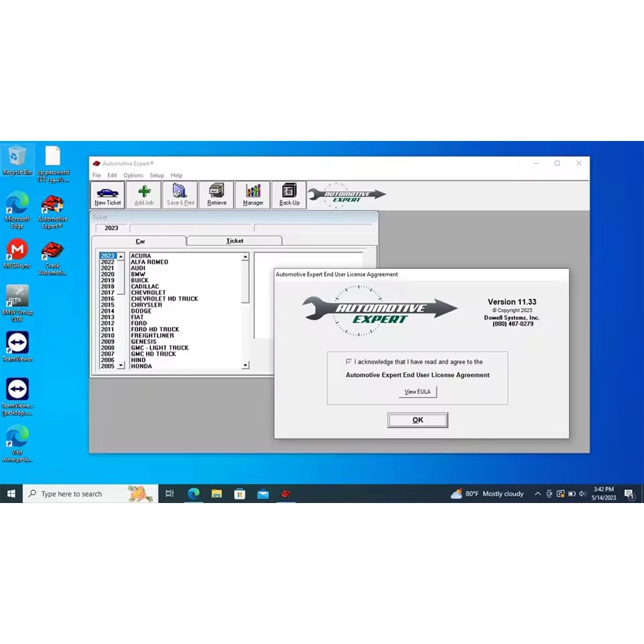Select BMW in the make list
Screen dimensions: 644x644
pos(138,274)
